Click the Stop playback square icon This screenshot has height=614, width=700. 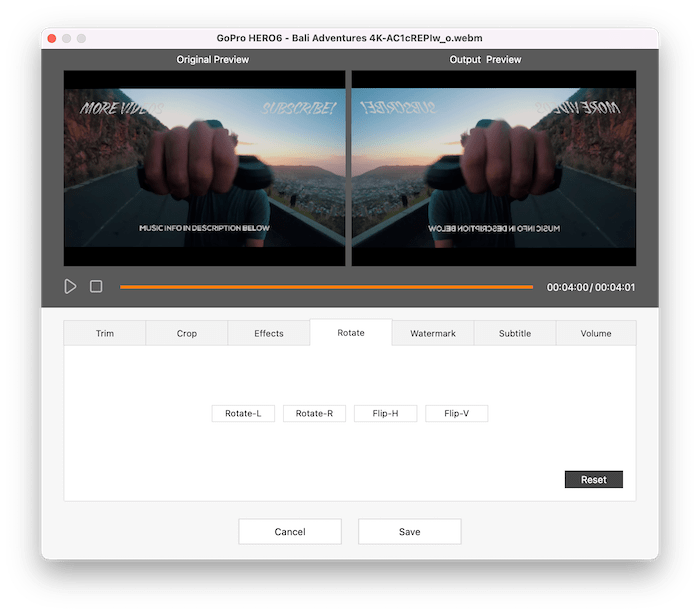pyautogui.click(x=96, y=286)
